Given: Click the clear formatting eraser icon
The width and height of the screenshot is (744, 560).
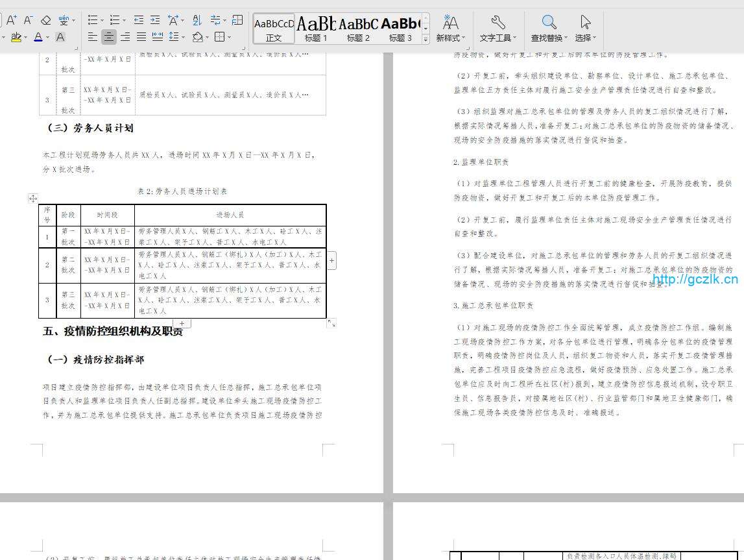Looking at the screenshot, I should coord(45,21).
